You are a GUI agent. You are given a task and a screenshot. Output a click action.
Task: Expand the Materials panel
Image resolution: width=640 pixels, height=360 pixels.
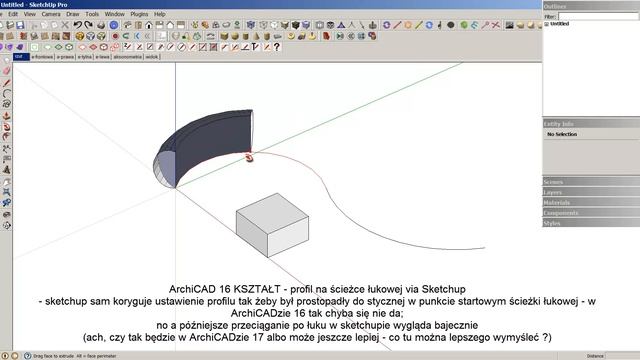pos(591,202)
